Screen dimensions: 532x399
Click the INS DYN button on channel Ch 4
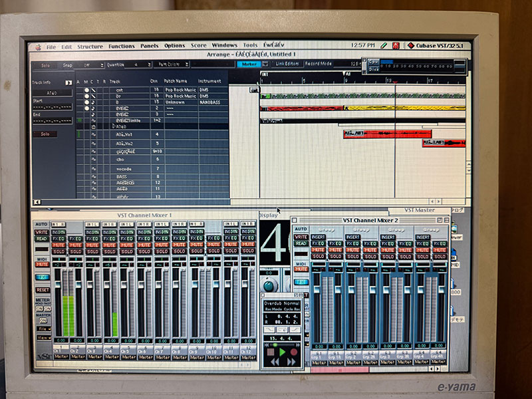pyautogui.click(x=110, y=232)
